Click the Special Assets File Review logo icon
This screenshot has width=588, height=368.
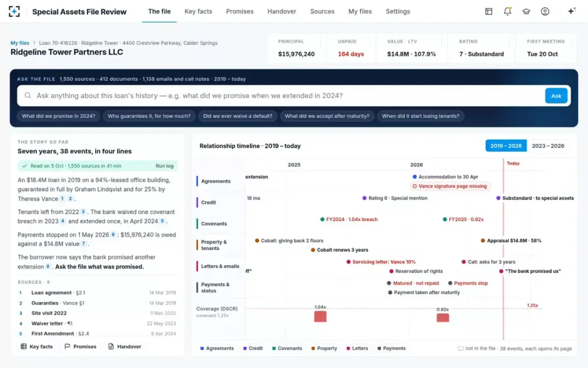15,11
